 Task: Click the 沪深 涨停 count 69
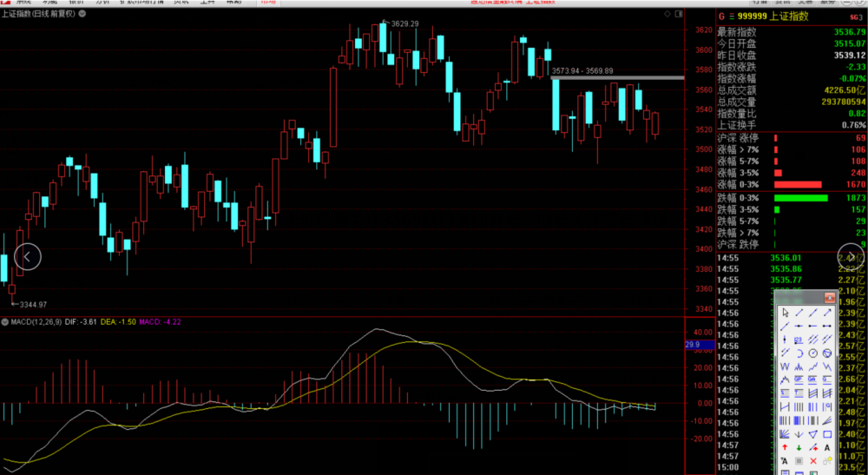click(860, 138)
